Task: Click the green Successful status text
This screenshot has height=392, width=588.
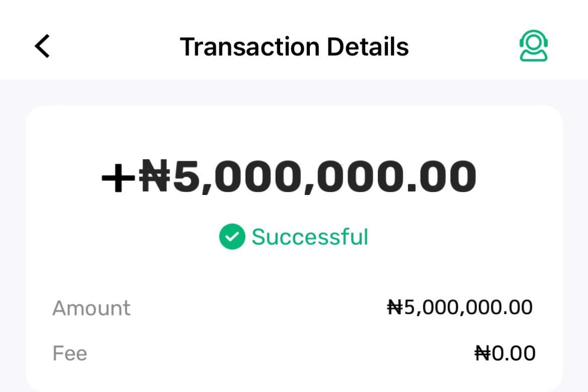Action: (x=310, y=237)
